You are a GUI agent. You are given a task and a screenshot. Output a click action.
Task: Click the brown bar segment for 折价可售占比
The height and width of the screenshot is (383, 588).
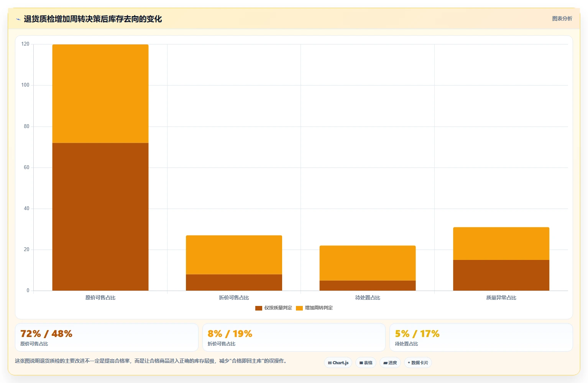234,283
